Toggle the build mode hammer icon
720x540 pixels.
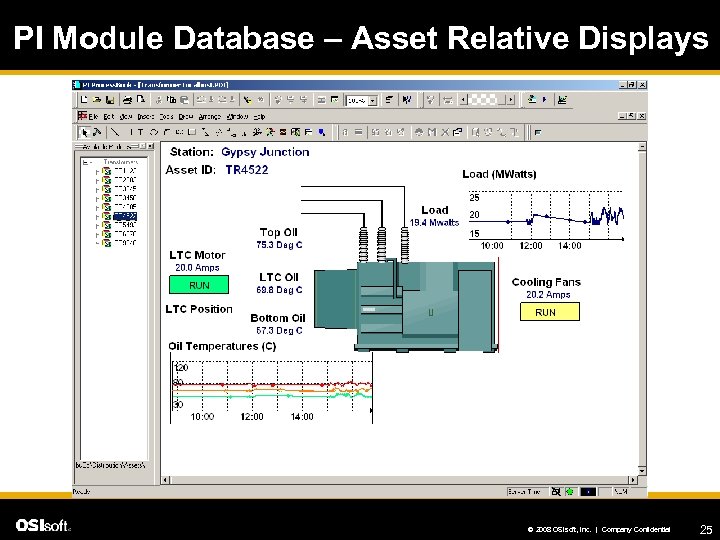tap(97, 132)
